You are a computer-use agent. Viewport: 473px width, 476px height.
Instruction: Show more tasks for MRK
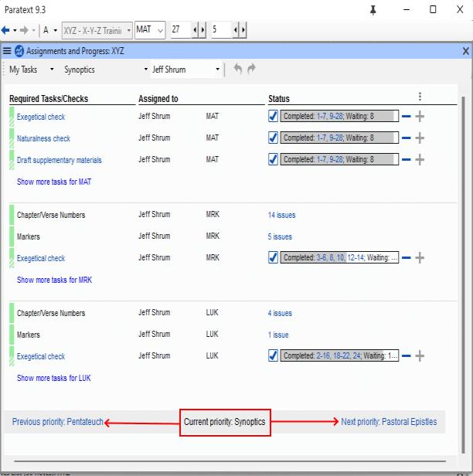click(x=54, y=280)
